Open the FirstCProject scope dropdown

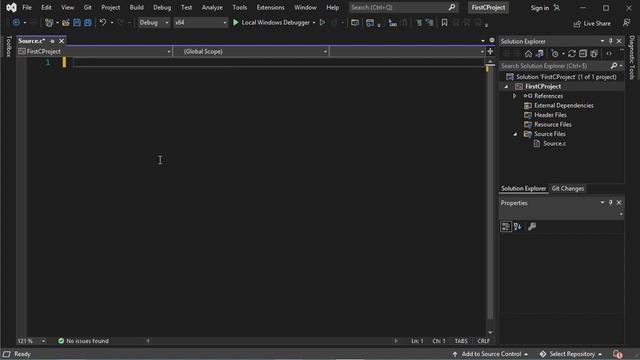point(94,51)
